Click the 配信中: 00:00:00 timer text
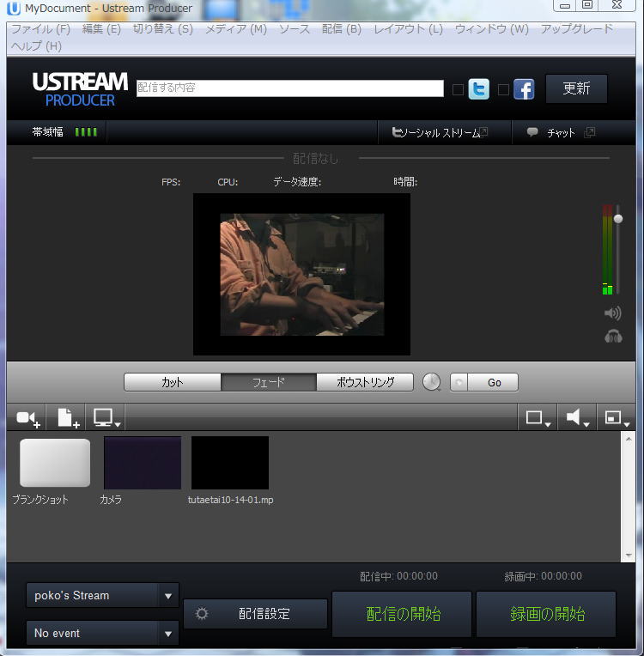The width and height of the screenshot is (644, 656). click(x=398, y=576)
